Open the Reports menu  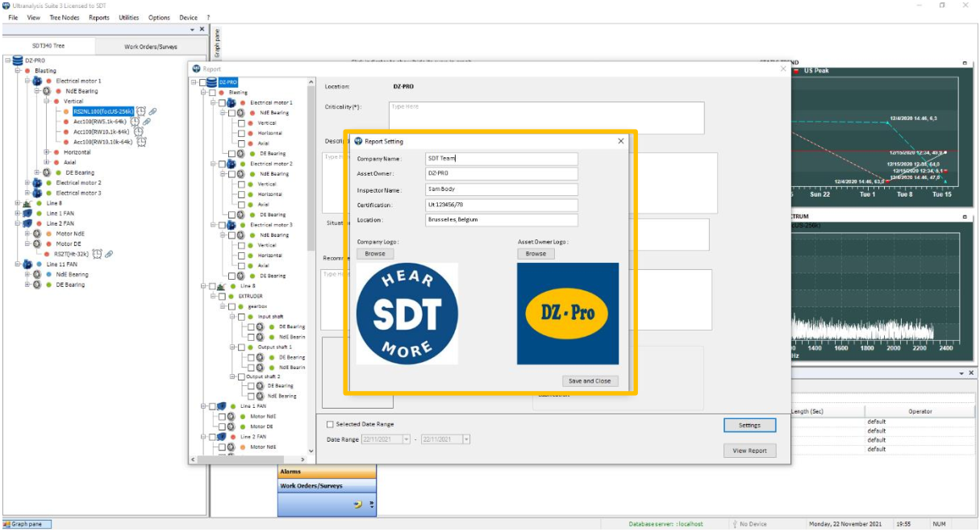coord(98,17)
